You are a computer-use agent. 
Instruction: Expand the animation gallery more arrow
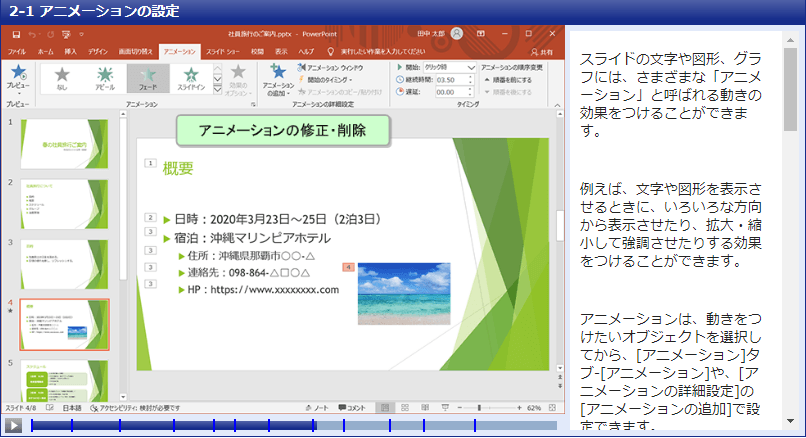click(218, 88)
